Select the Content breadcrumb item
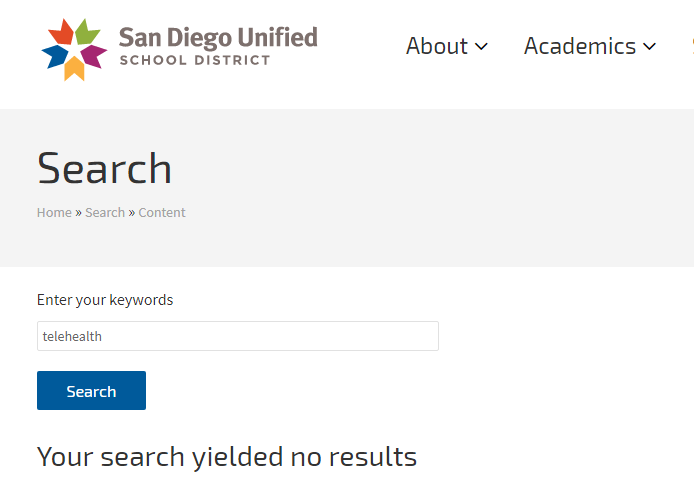The height and width of the screenshot is (477, 694). [162, 212]
